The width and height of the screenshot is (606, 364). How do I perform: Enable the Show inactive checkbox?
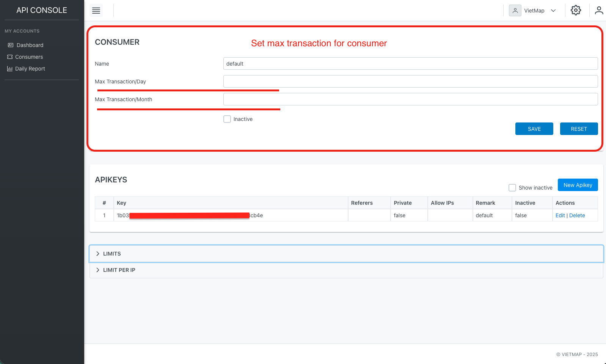click(x=512, y=188)
